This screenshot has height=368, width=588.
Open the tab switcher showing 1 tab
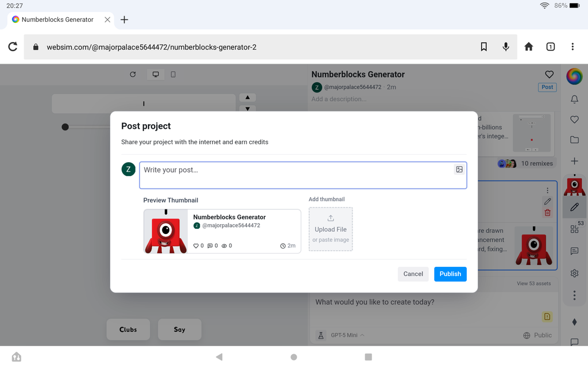tap(551, 47)
